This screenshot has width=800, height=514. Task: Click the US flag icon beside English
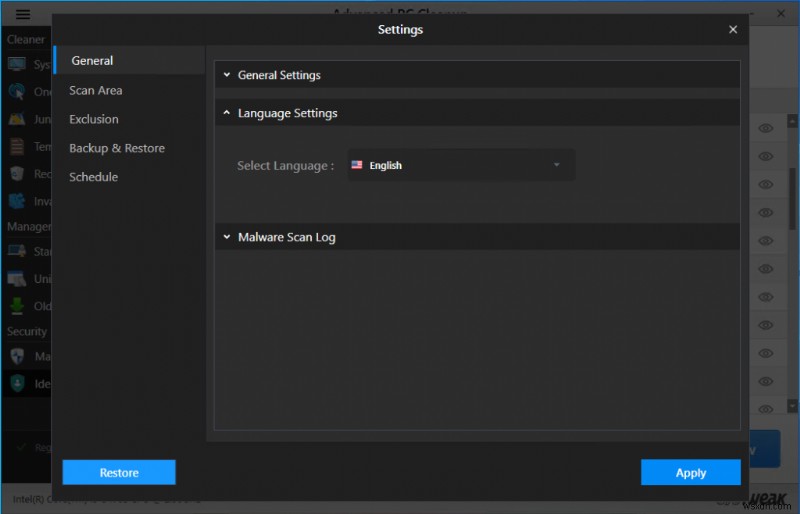click(357, 165)
